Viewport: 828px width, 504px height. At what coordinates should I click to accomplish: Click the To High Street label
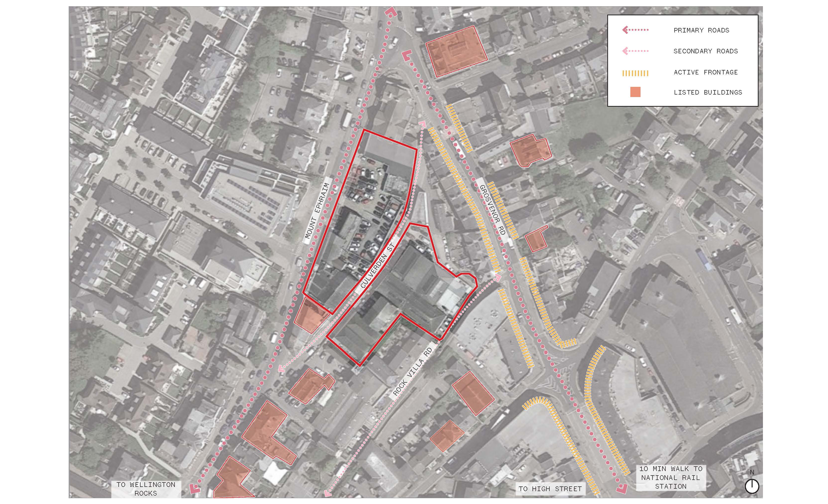pyautogui.click(x=550, y=489)
